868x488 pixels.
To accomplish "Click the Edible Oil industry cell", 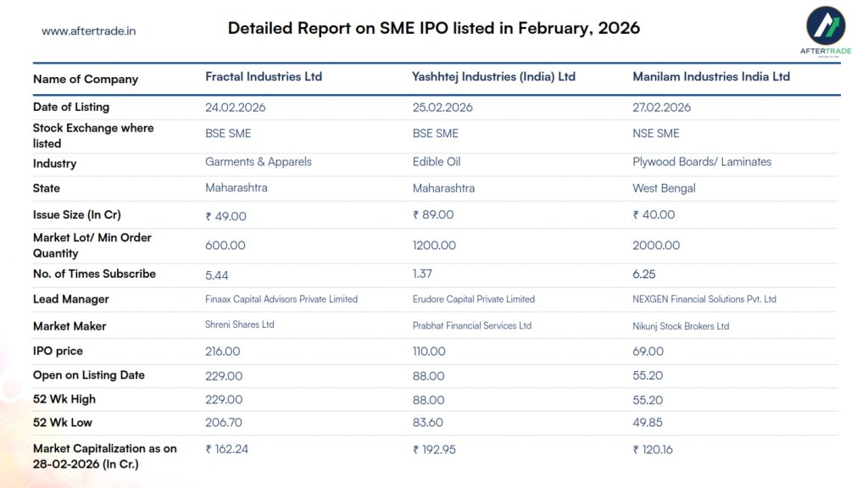I will coord(437,162).
